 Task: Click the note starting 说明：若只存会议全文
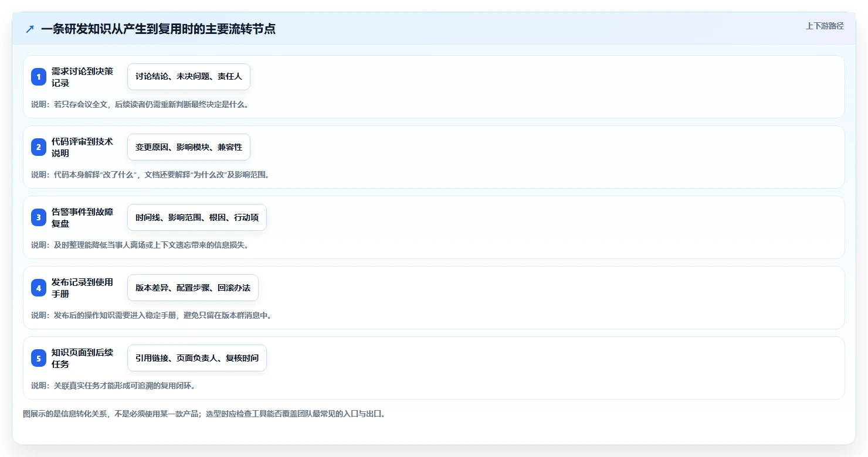coord(140,104)
